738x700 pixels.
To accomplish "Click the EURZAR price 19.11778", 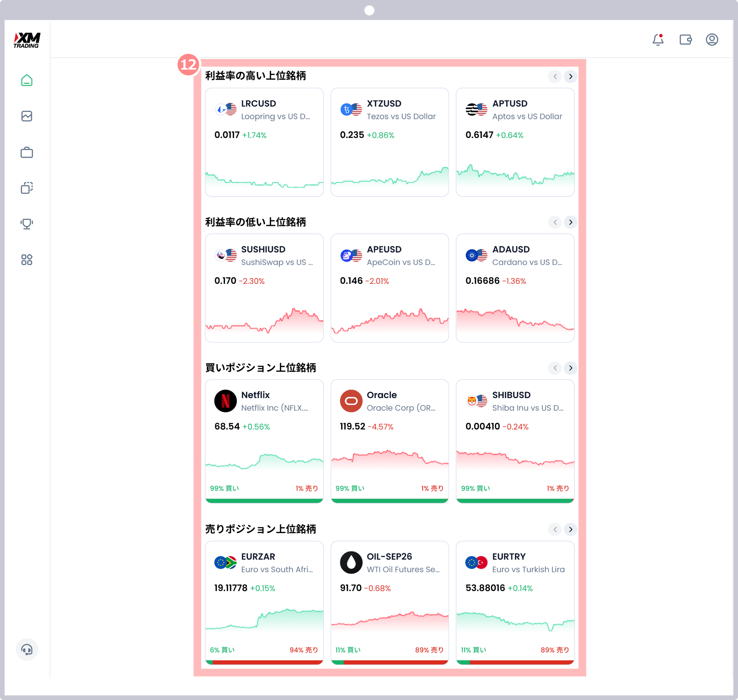I will point(231,588).
